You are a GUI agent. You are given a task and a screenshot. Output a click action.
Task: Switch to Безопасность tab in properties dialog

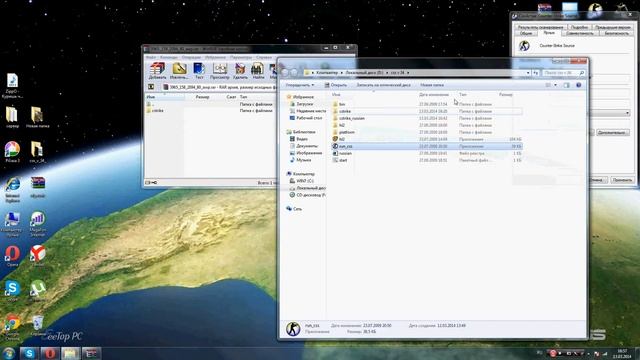(x=616, y=33)
